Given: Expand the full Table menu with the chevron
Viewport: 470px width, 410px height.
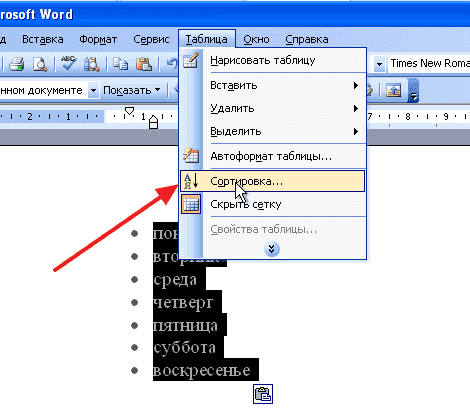Looking at the screenshot, I should [272, 249].
